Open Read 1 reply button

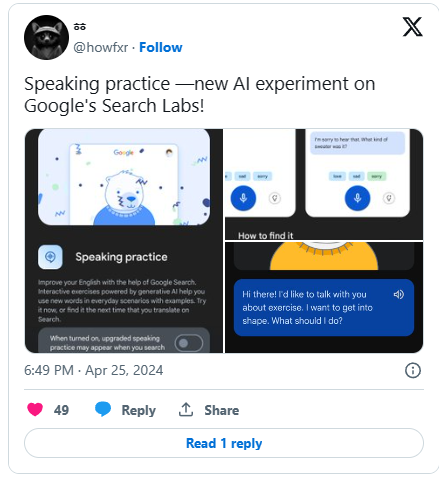pyautogui.click(x=224, y=443)
